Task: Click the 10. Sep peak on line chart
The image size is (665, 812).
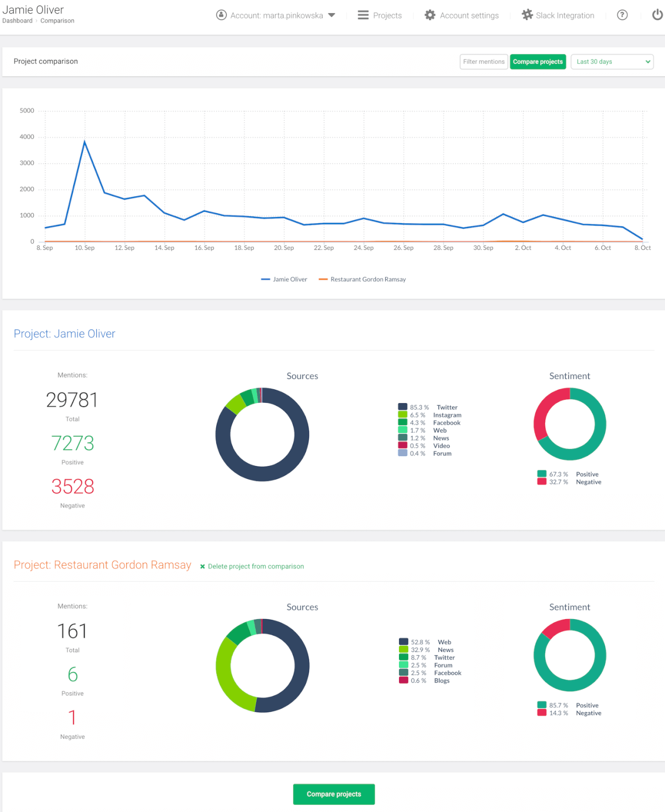Action: click(x=84, y=141)
